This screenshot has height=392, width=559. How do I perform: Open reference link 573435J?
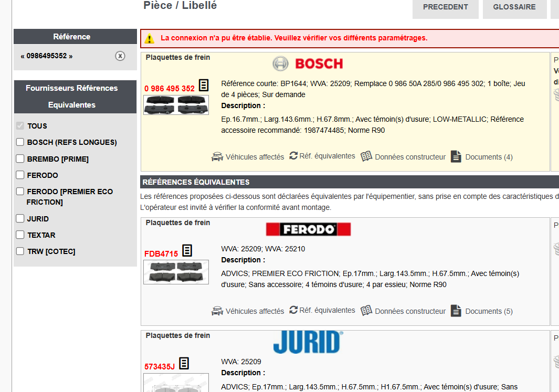(x=160, y=367)
